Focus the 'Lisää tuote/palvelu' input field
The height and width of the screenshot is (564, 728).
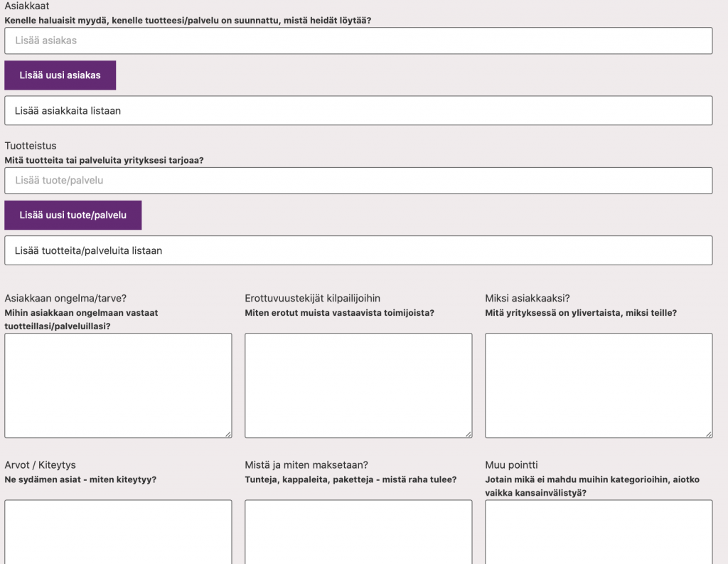coord(358,181)
